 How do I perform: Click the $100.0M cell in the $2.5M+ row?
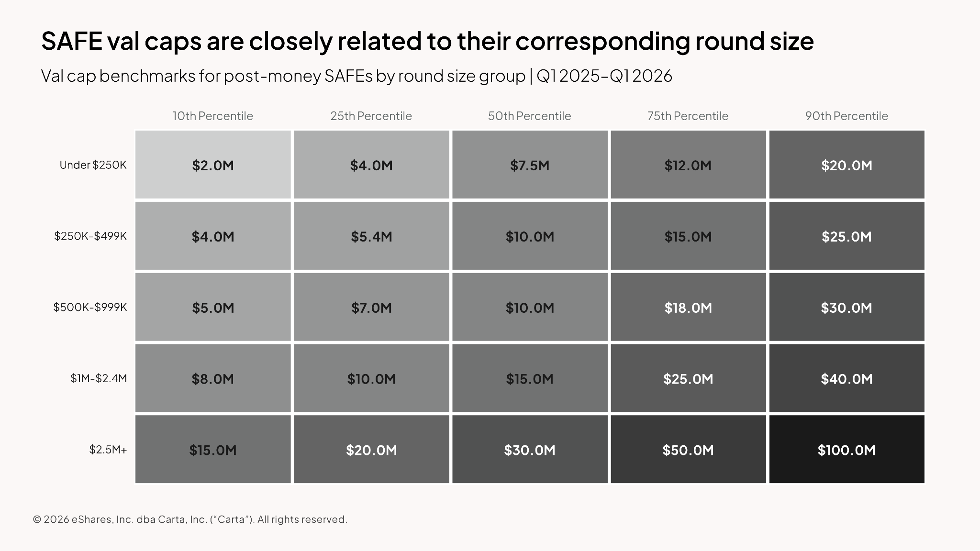[x=846, y=449]
